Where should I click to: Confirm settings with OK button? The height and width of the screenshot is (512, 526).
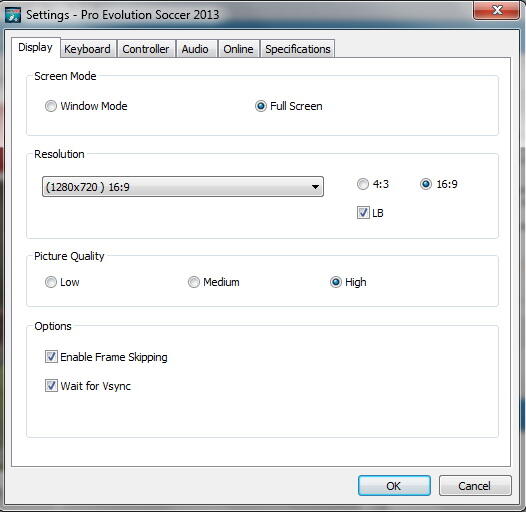(x=394, y=485)
